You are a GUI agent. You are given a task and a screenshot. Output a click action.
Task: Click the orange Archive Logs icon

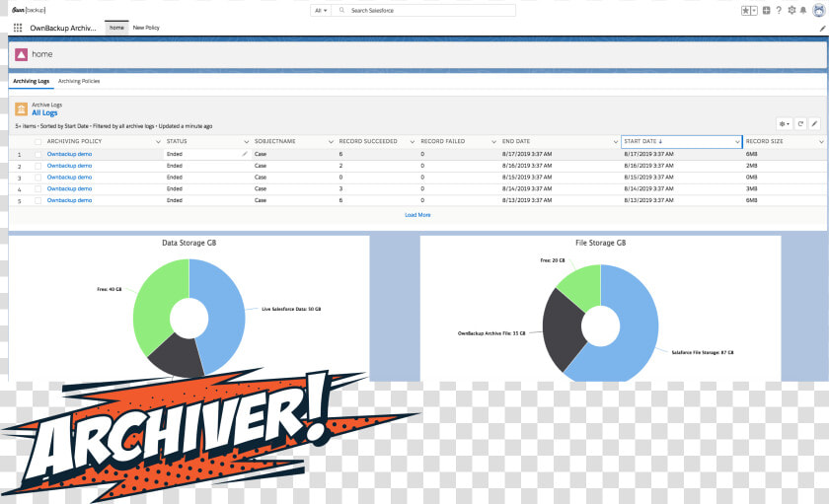click(21, 108)
